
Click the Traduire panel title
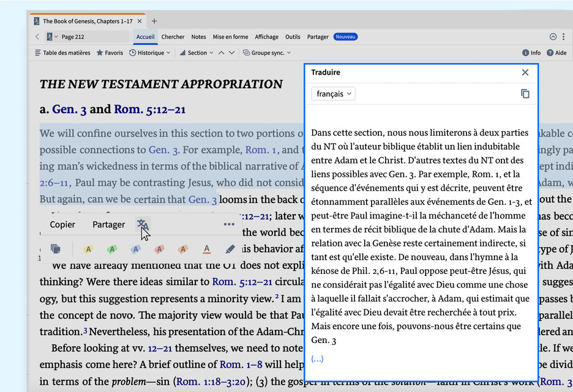(325, 72)
